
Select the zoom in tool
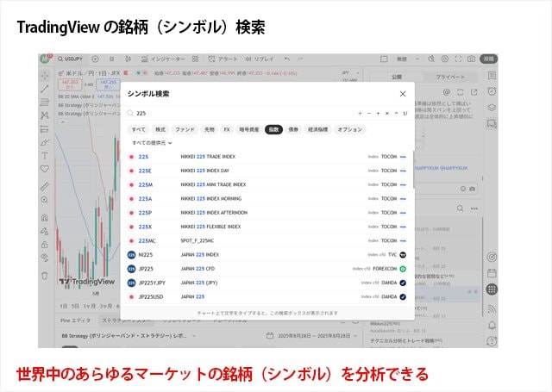tap(45, 200)
